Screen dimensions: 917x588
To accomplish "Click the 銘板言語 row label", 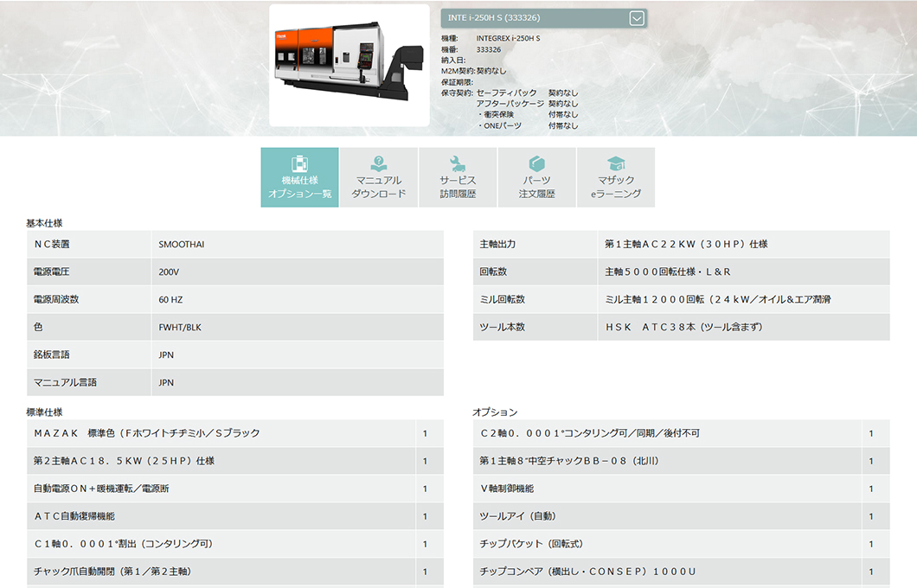I will (51, 355).
